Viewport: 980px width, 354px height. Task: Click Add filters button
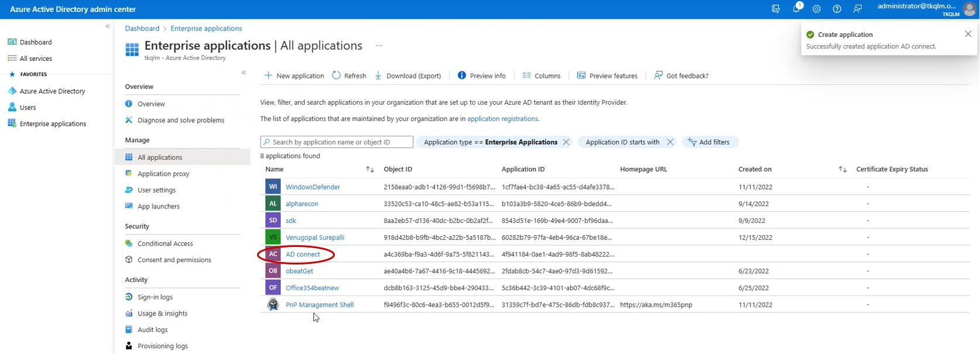pos(709,142)
